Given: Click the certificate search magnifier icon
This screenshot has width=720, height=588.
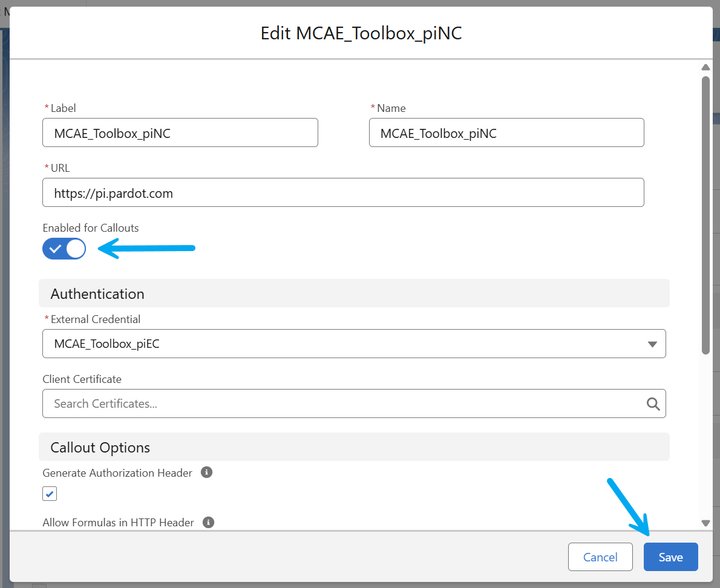Looking at the screenshot, I should point(653,403).
